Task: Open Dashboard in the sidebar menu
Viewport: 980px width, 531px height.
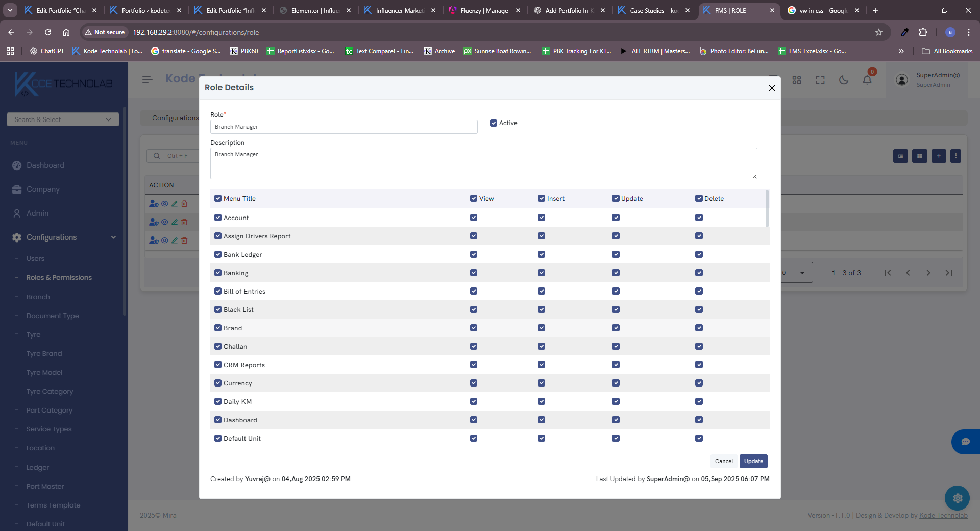Action: point(45,165)
